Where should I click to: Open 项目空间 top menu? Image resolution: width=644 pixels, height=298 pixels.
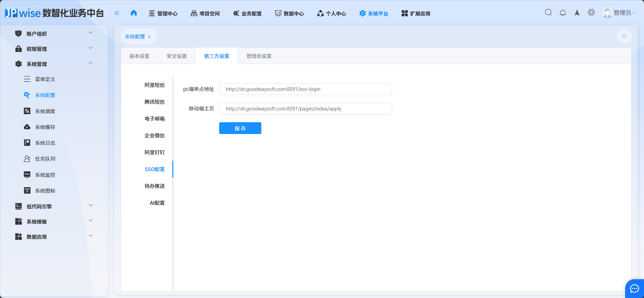pos(205,13)
